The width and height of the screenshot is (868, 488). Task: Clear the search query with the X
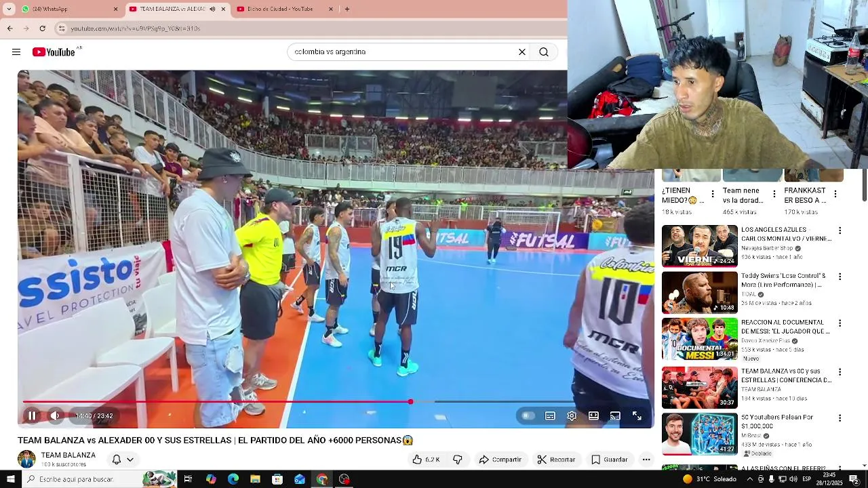[522, 52]
